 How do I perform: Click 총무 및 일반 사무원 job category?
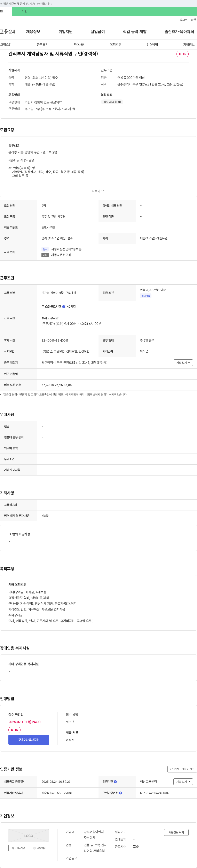54,217
